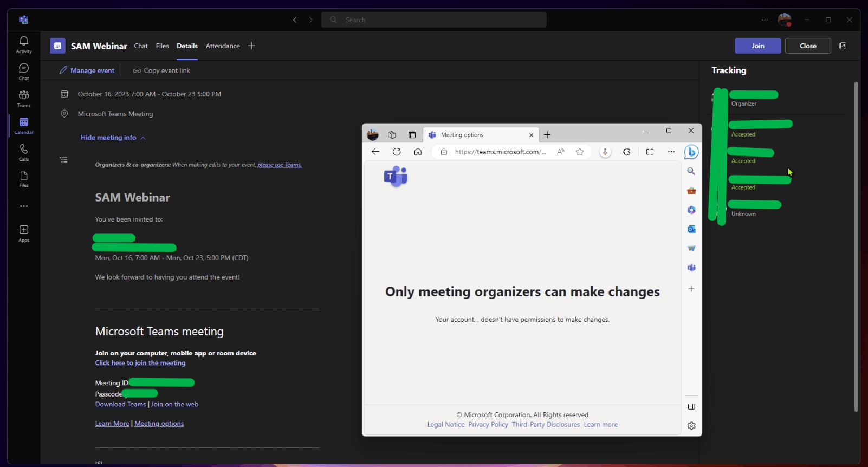This screenshot has width=868, height=467.
Task: Open a new Edge tab
Action: point(547,135)
